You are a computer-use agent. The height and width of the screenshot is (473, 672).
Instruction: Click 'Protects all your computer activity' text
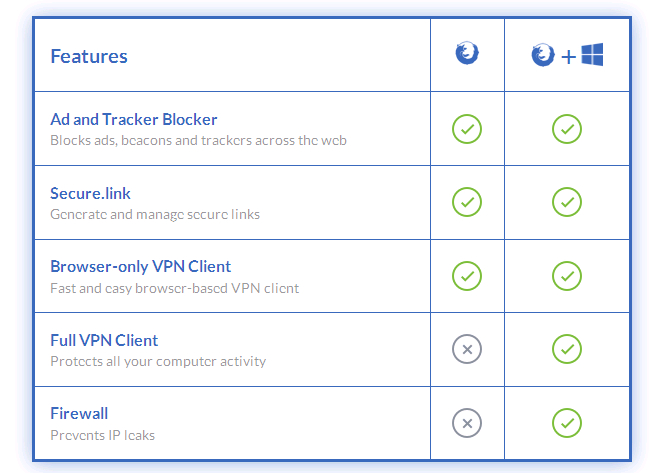[158, 361]
